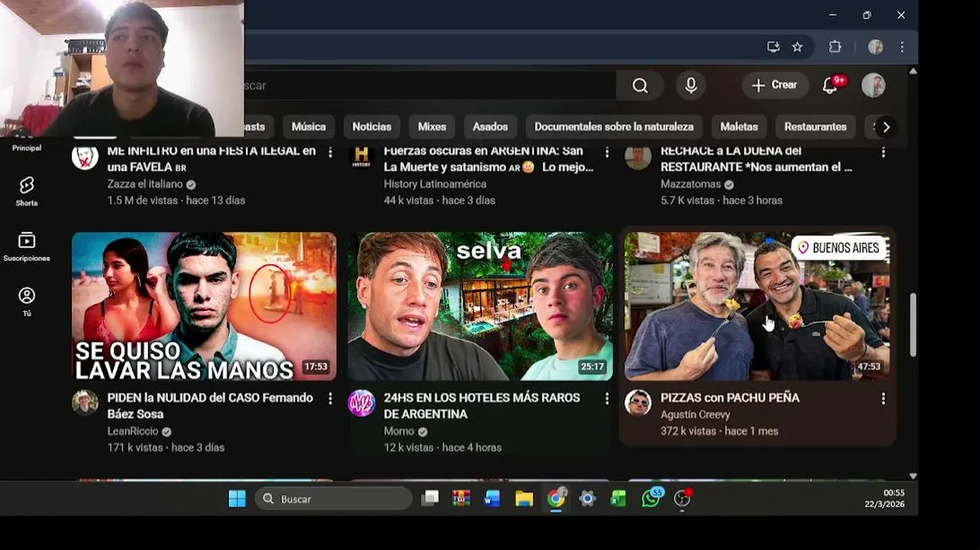
Task: Open options for 24HS EN LOS HOTELES video
Action: [607, 399]
